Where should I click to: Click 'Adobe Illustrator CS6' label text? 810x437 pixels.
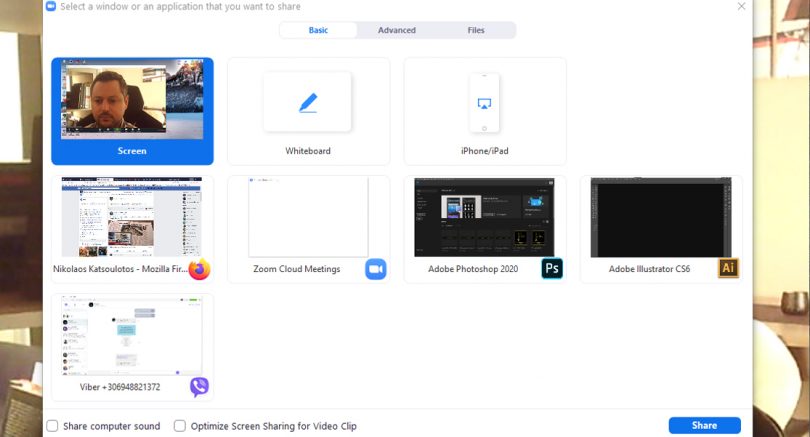click(649, 269)
